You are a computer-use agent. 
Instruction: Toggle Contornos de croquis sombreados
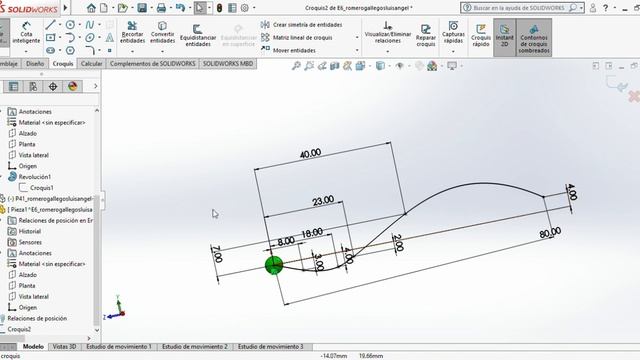(x=534, y=38)
